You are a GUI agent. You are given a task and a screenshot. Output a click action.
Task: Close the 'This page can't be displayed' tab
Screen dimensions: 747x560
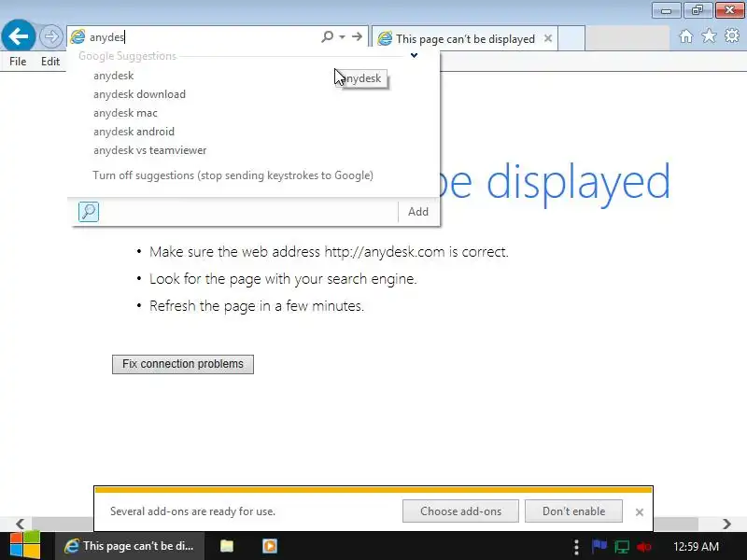click(x=548, y=38)
